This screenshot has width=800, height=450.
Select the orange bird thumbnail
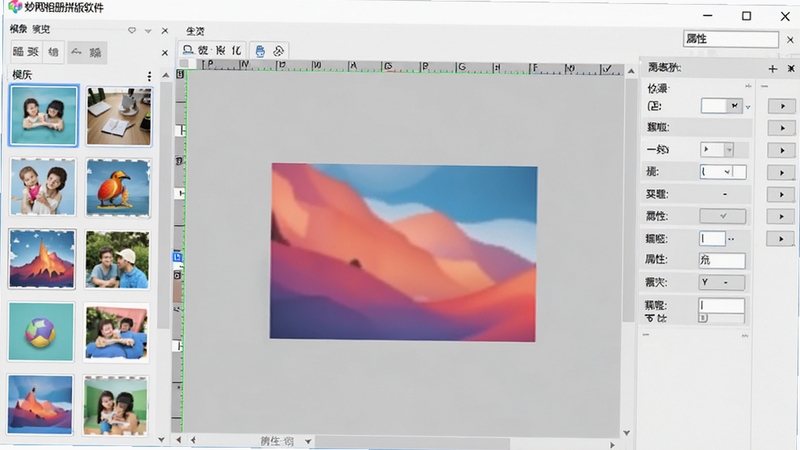pos(118,188)
